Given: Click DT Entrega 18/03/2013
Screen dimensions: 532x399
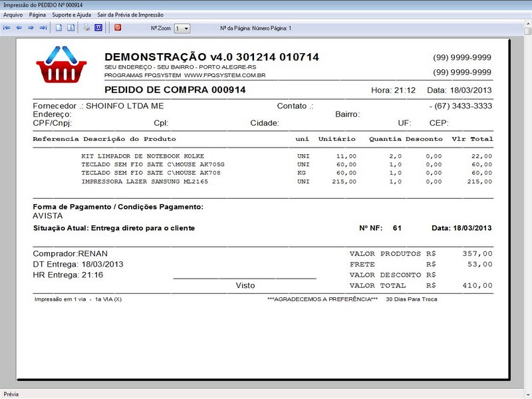Looking at the screenshot, I should click(x=78, y=264).
